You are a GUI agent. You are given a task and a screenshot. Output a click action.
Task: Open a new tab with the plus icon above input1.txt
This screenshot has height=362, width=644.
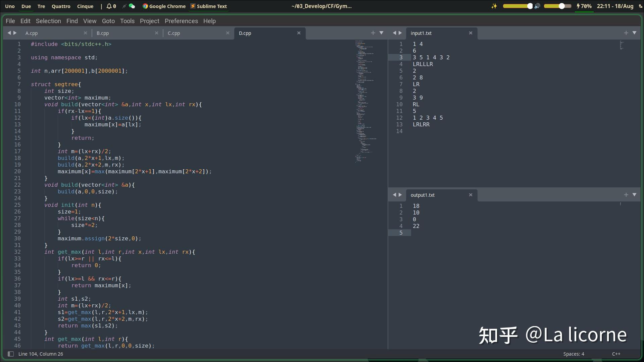coord(626,33)
